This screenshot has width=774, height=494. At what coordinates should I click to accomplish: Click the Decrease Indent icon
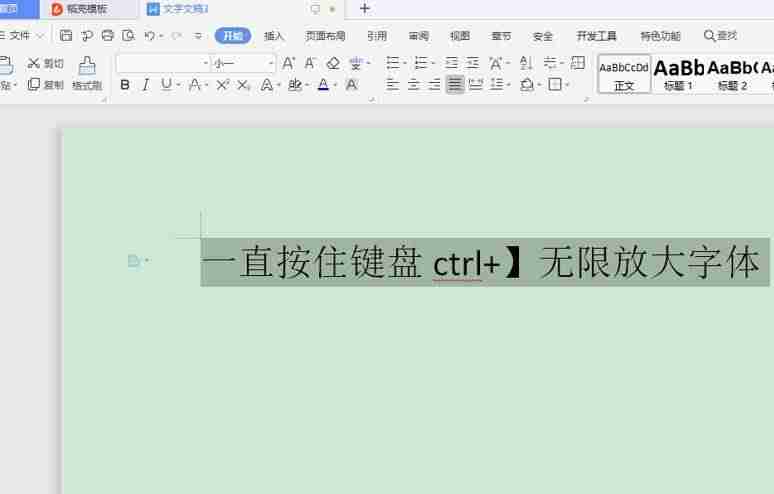pos(451,63)
